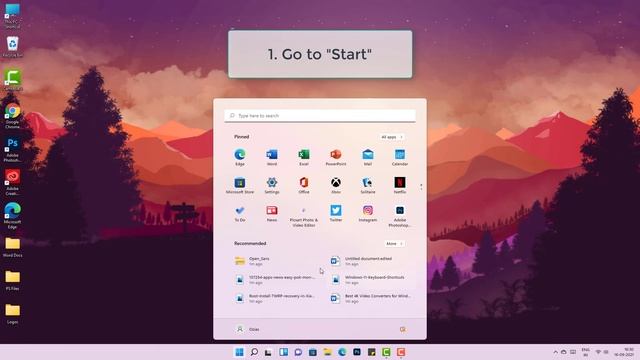Screen dimensions: 640x360
Task: Open the To Do app tile
Action: click(240, 213)
